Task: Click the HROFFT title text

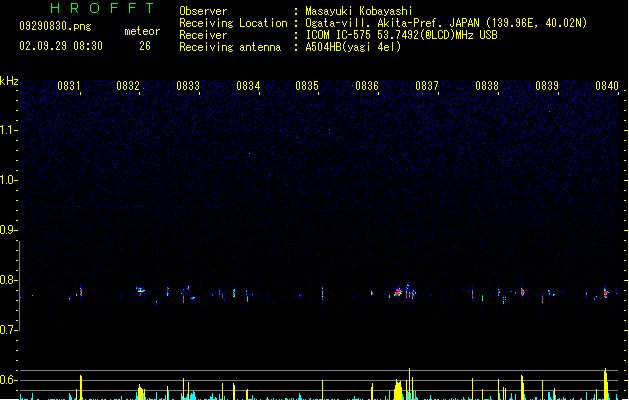Action: pyautogui.click(x=103, y=8)
